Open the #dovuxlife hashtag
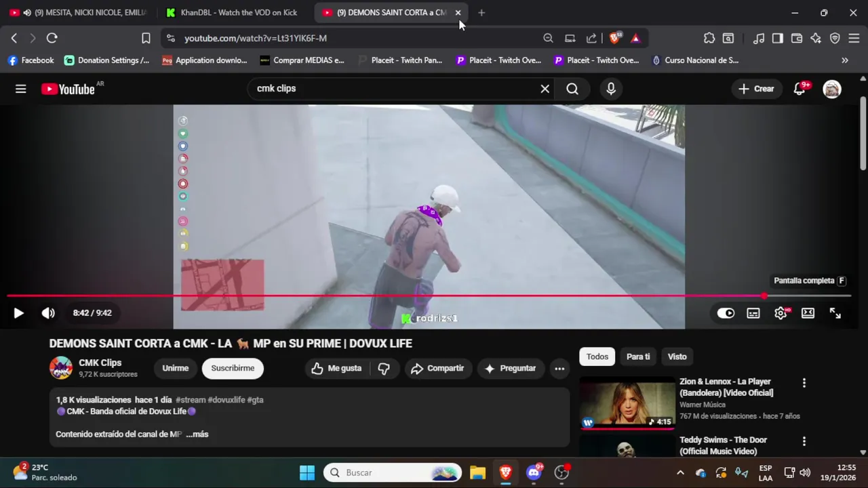The image size is (868, 488). [x=226, y=400]
